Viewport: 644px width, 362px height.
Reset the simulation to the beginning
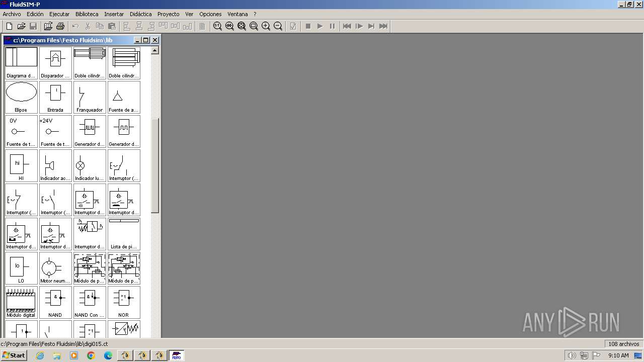pyautogui.click(x=347, y=26)
